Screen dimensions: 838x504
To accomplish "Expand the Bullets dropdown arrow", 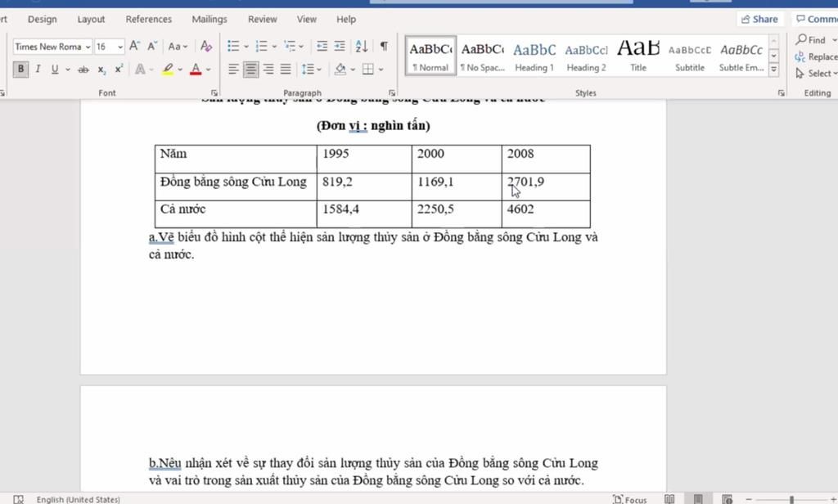I will (x=246, y=47).
